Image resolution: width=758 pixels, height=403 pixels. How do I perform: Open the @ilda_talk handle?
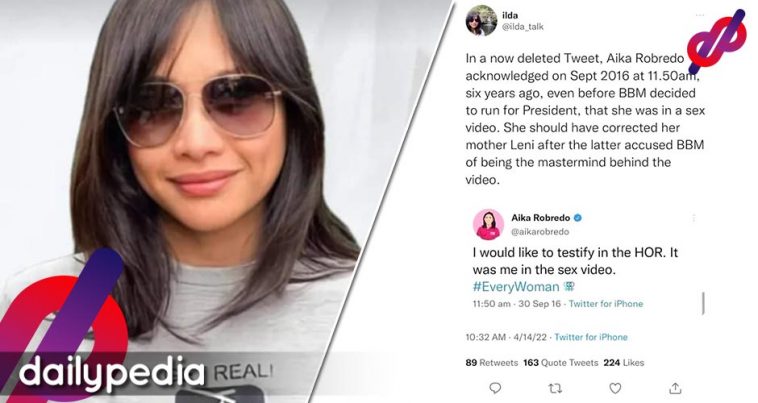(x=523, y=27)
